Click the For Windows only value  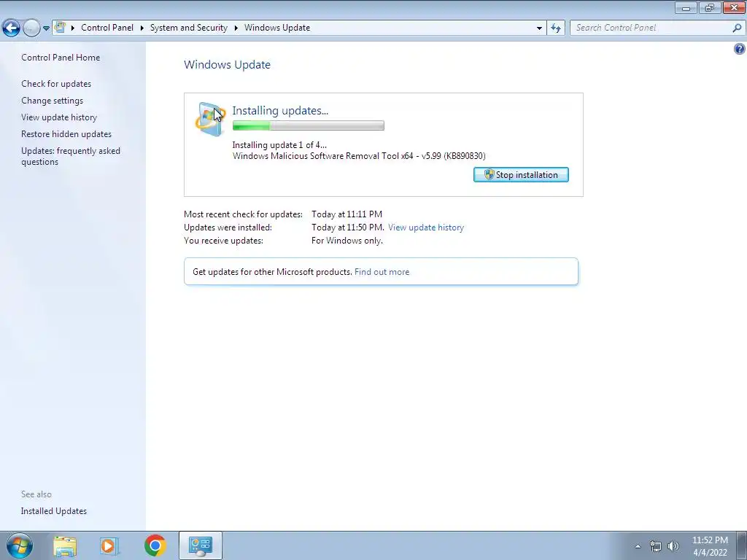pos(347,241)
